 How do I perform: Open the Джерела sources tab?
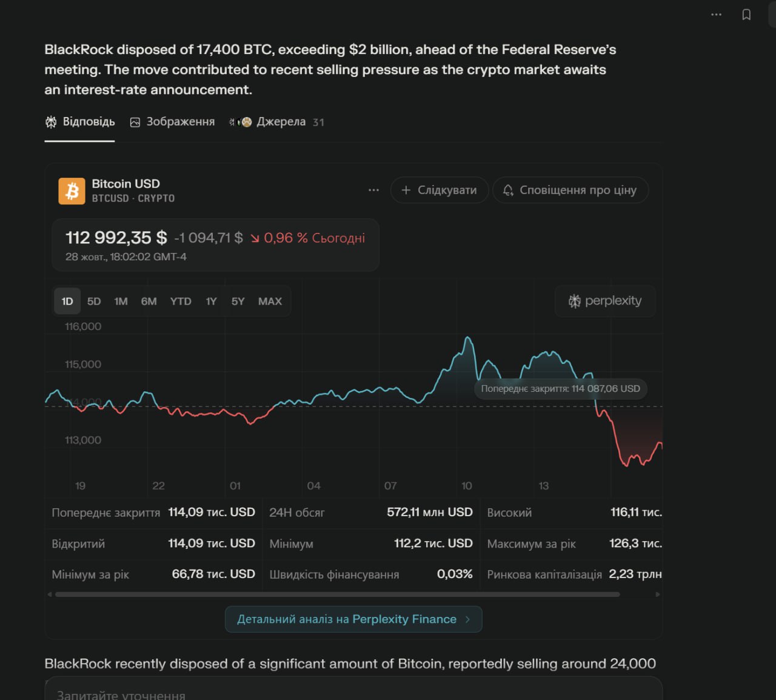click(276, 122)
